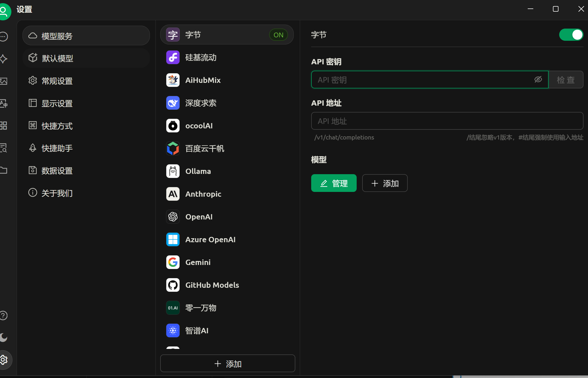Open the agents sparkle sidebar icon
The width and height of the screenshot is (588, 378).
pos(3,58)
